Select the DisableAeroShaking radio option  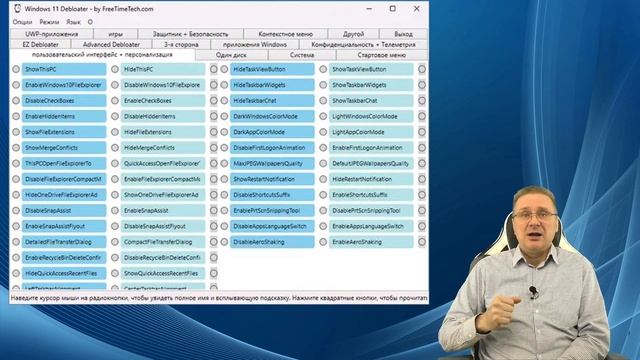click(224, 242)
